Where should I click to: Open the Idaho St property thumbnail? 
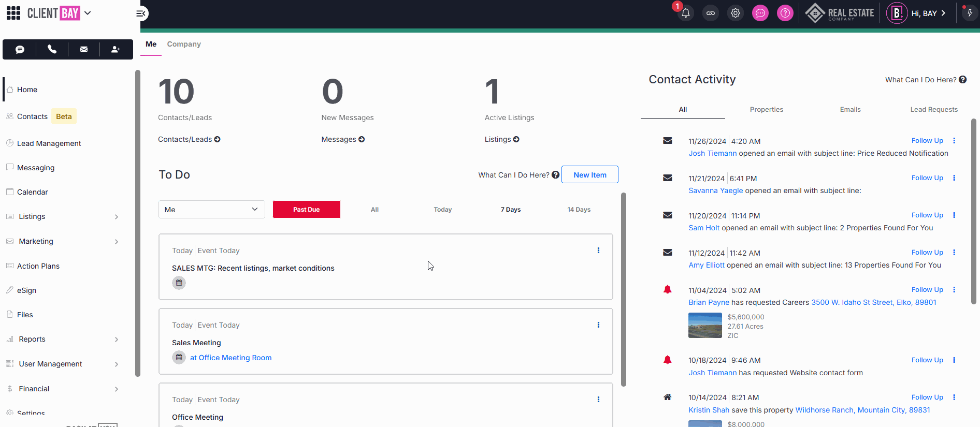704,326
